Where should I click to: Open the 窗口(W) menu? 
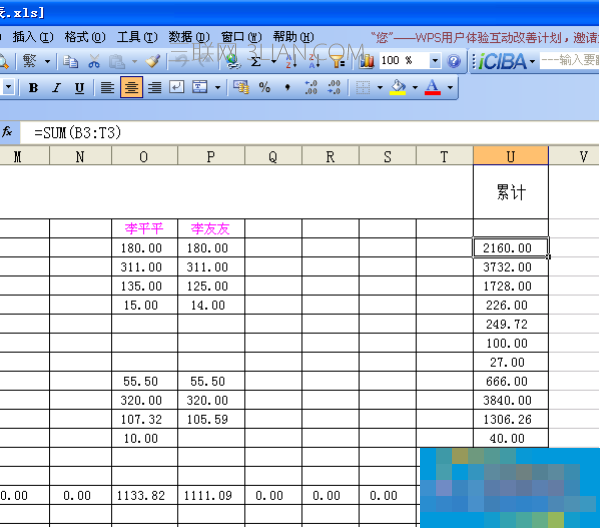[241, 37]
